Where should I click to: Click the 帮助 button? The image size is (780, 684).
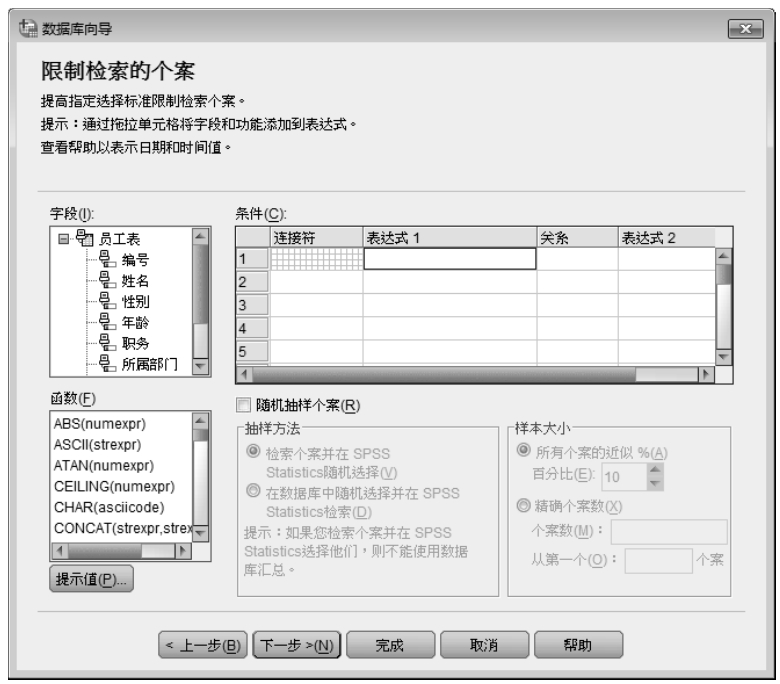(x=579, y=645)
